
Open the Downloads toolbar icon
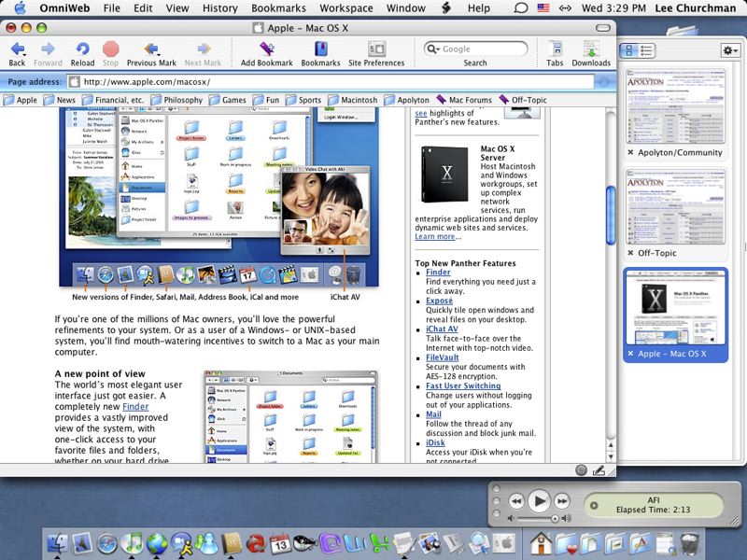(590, 49)
